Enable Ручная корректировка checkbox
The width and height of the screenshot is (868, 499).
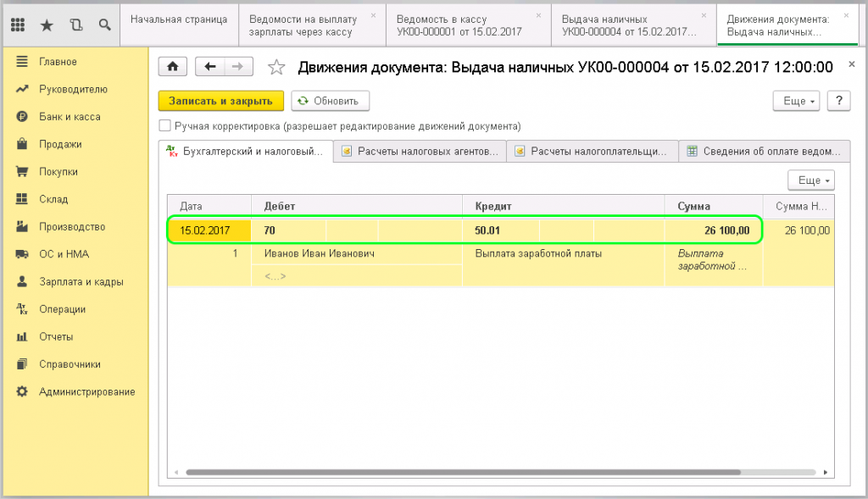(x=165, y=126)
